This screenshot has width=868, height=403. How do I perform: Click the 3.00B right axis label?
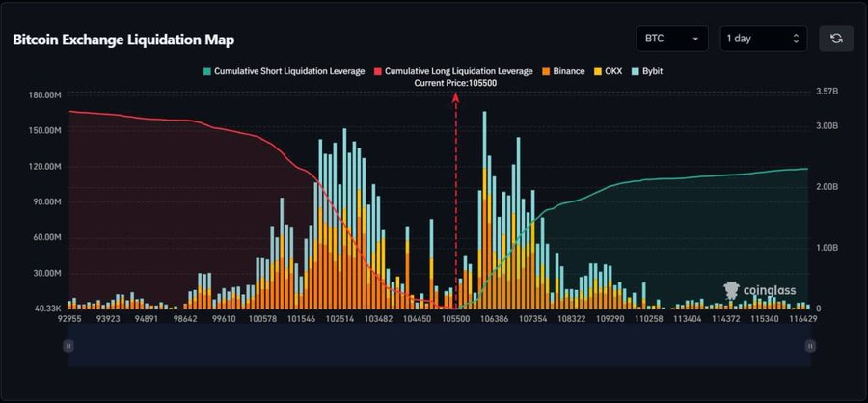coord(827,125)
